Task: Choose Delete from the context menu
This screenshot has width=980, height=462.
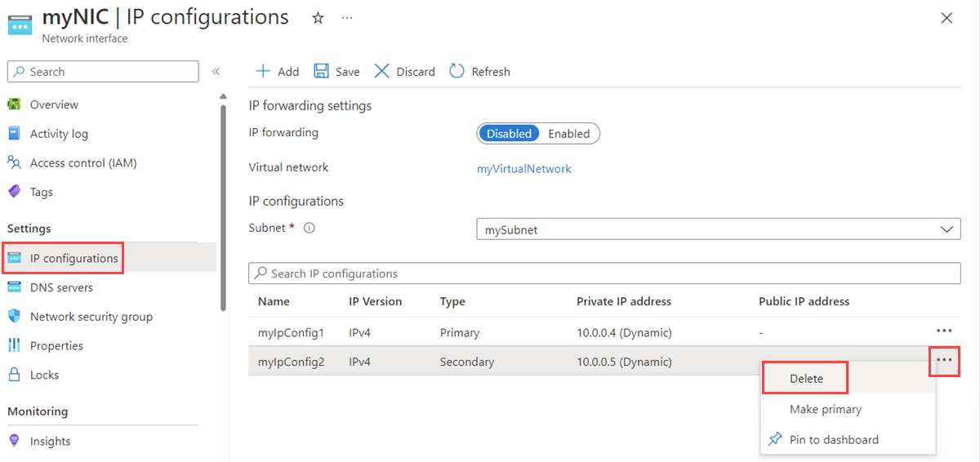Action: (806, 379)
